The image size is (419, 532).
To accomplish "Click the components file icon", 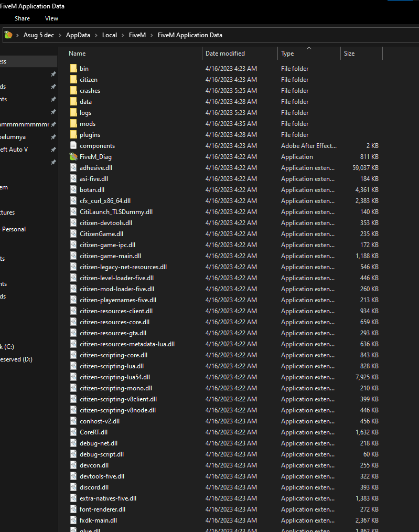I will pos(73,145).
